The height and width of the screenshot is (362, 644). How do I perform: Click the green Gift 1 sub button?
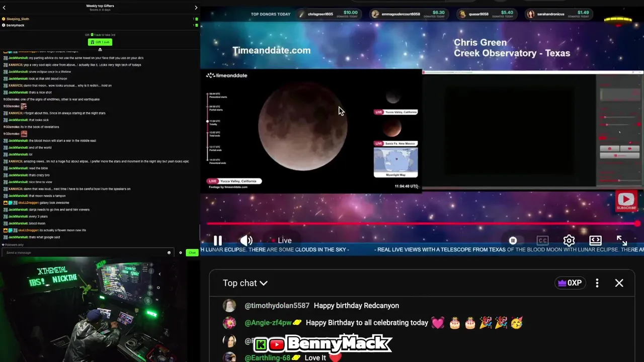(100, 42)
